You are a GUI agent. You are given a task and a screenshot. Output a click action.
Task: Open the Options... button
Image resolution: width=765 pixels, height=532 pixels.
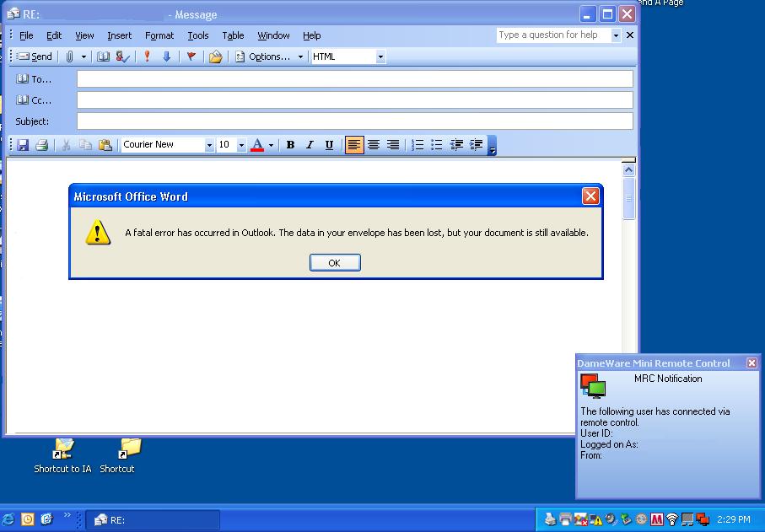pos(263,56)
